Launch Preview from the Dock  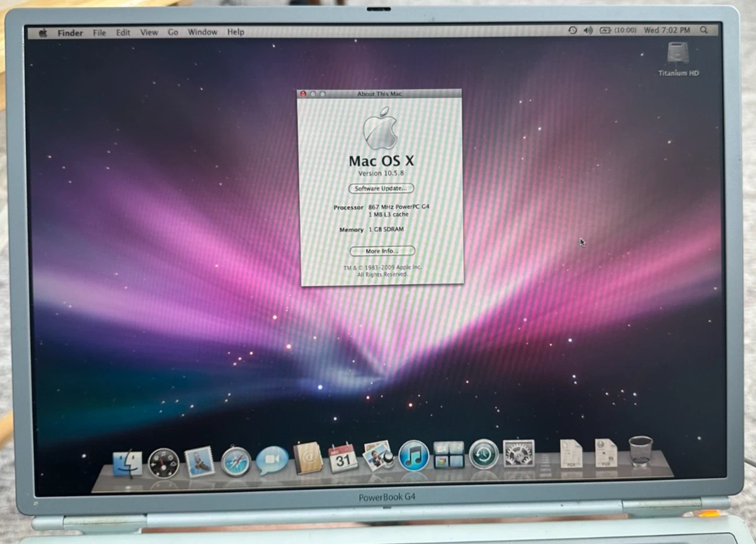[379, 456]
